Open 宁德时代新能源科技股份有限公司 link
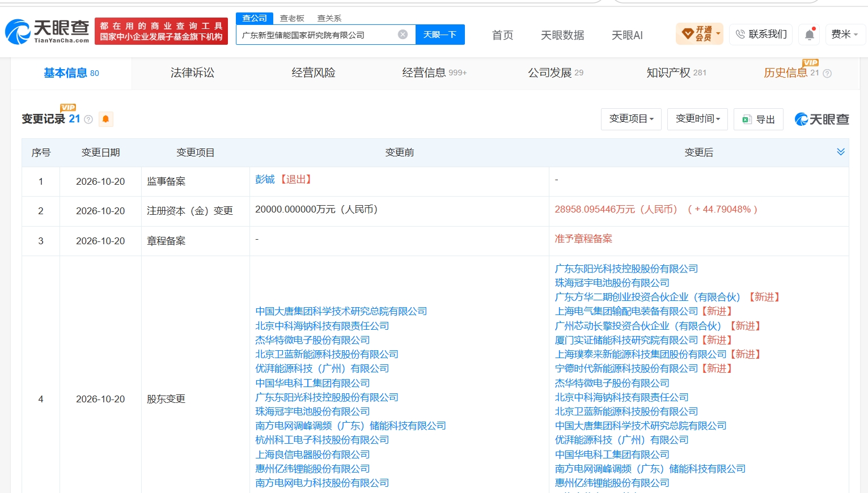The image size is (868, 493). click(626, 368)
